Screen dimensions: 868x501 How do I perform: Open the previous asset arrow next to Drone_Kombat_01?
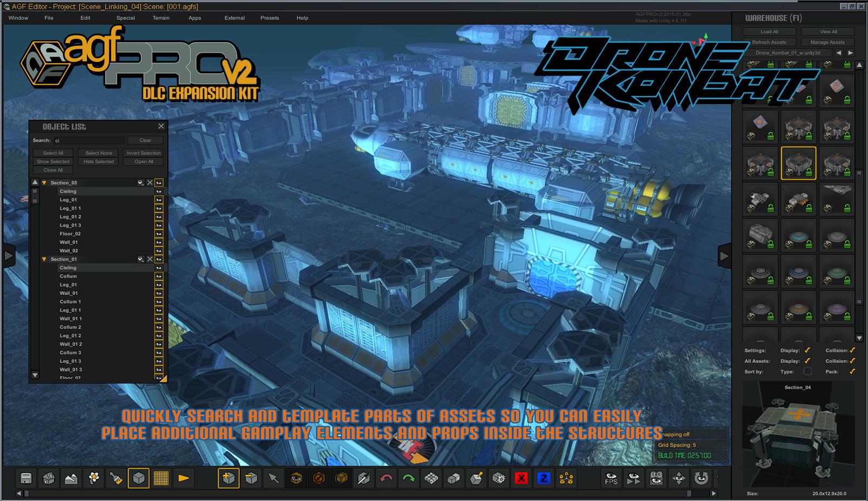pos(838,53)
